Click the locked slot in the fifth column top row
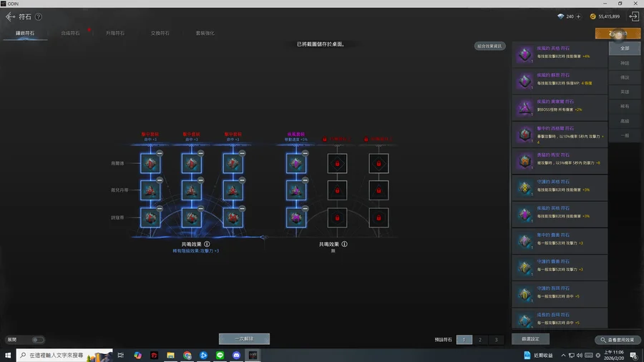 click(337, 164)
